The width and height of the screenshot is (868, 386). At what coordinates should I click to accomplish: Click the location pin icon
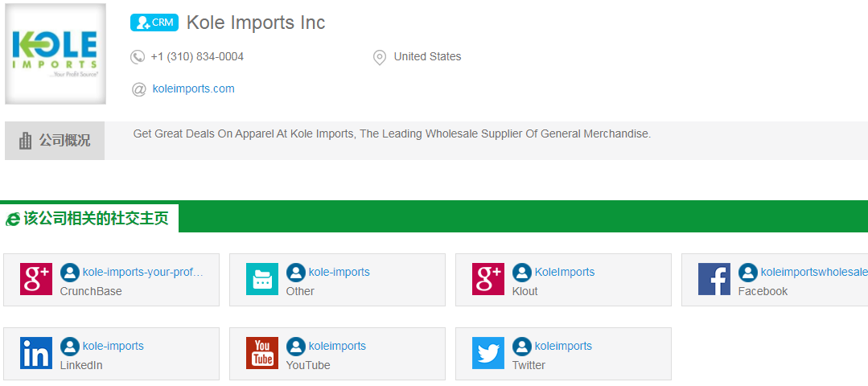point(380,57)
